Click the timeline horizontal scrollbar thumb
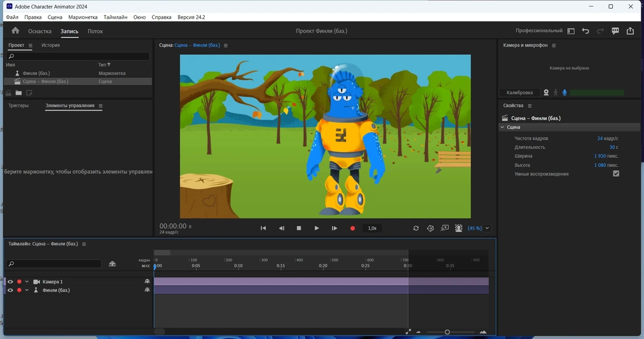The height and width of the screenshot is (339, 644). pos(159,331)
